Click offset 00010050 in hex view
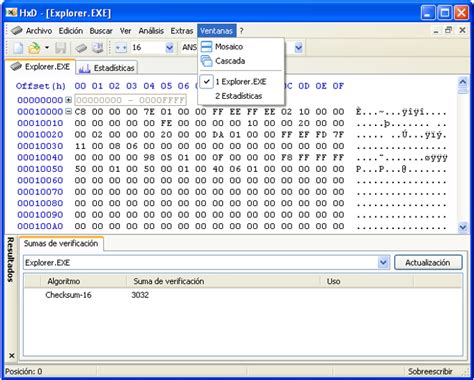 (40, 169)
